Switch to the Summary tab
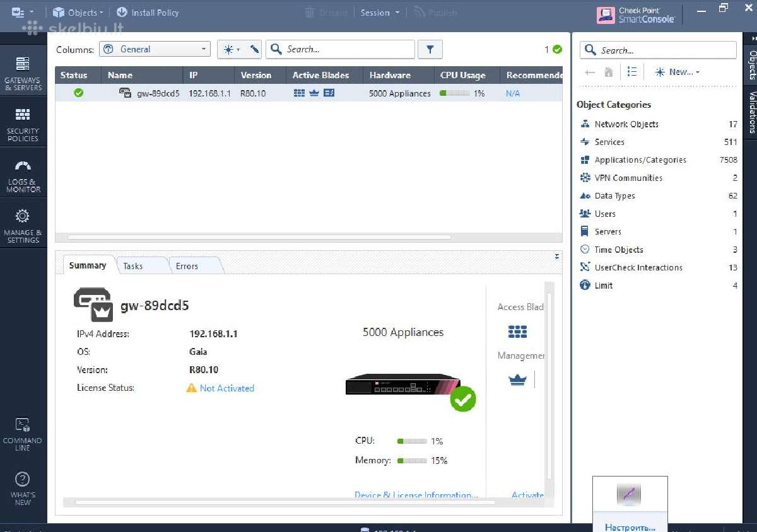The width and height of the screenshot is (757, 532). click(88, 265)
